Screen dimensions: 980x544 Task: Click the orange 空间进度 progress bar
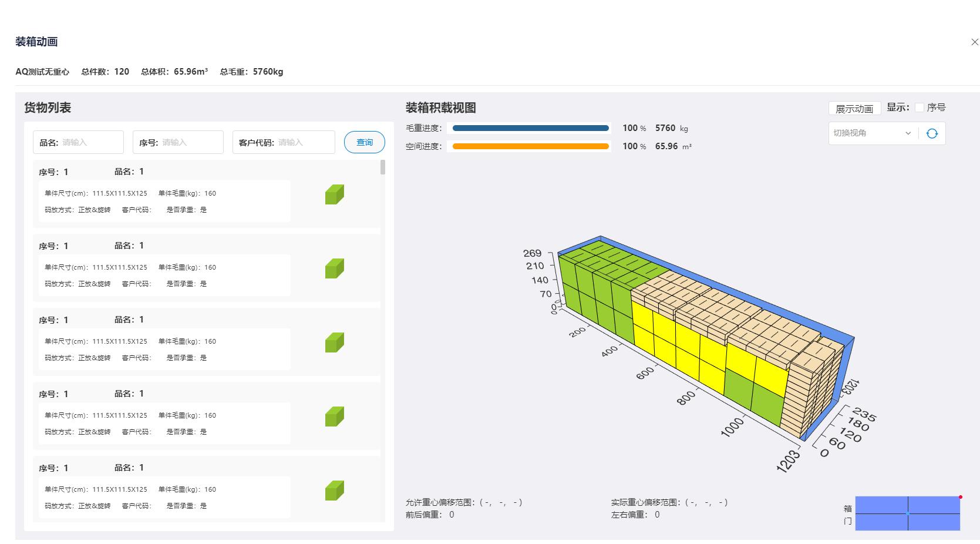[530, 146]
